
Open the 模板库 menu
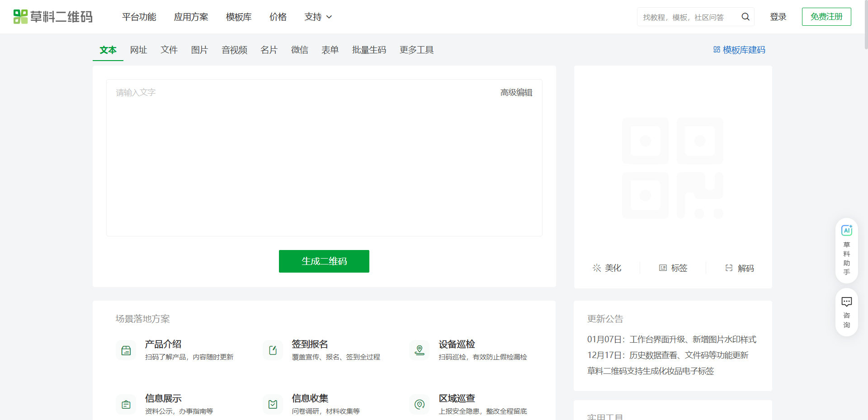238,17
